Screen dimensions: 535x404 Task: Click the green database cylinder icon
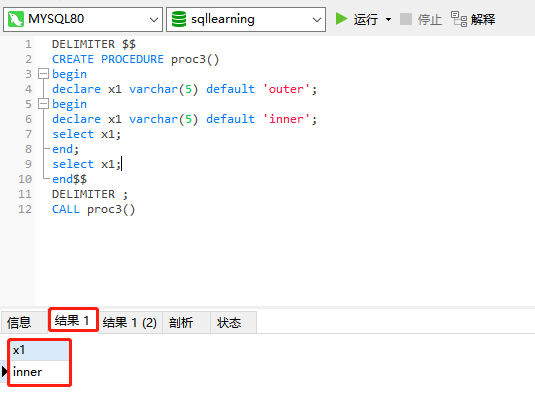179,19
